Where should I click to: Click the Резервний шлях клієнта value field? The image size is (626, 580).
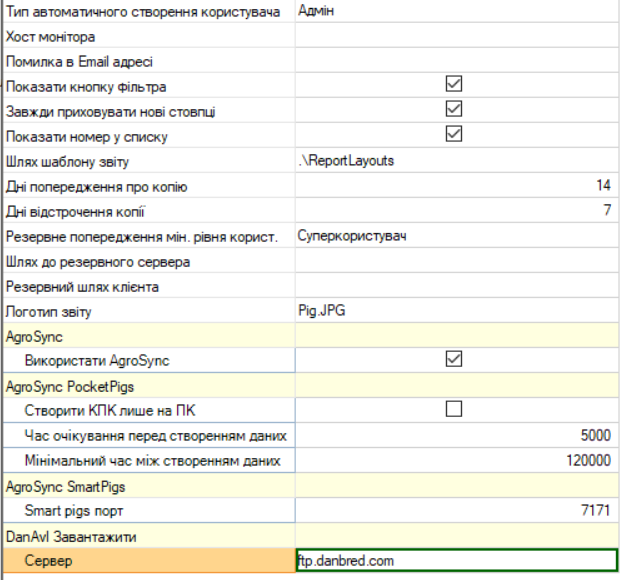[457, 285]
